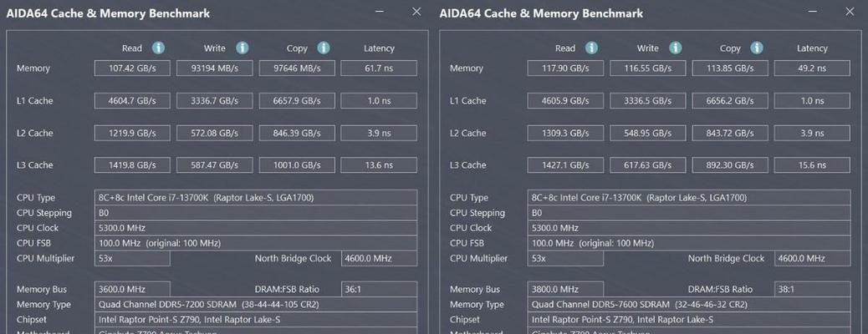Select the left CPU Type i7-13700K field
The width and height of the screenshot is (868, 334).
pyautogui.click(x=256, y=197)
